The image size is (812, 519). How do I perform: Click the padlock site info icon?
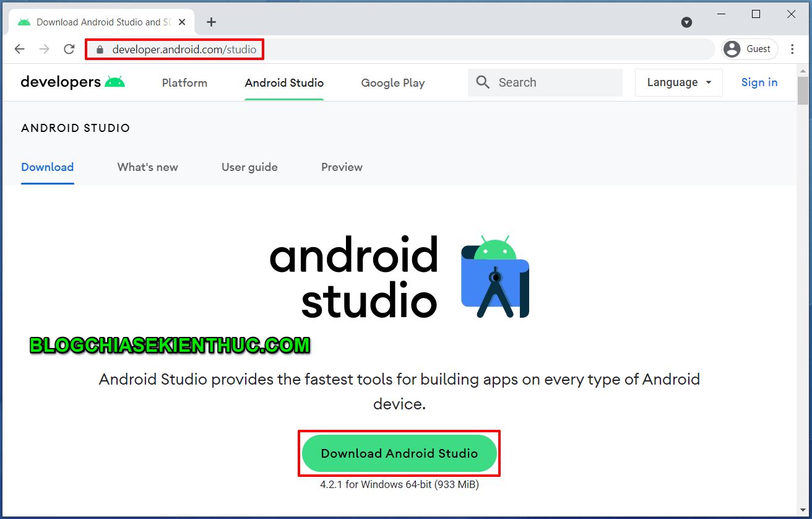pyautogui.click(x=100, y=50)
